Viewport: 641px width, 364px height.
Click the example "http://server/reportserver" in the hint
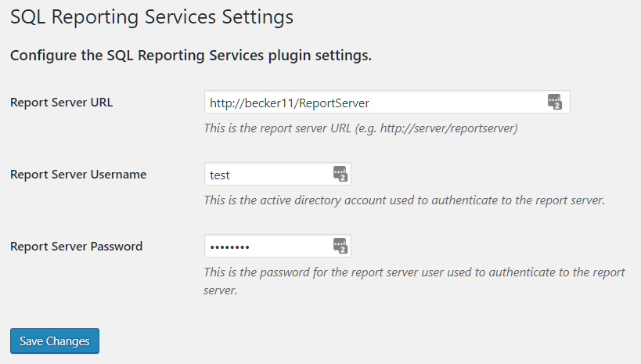point(448,128)
